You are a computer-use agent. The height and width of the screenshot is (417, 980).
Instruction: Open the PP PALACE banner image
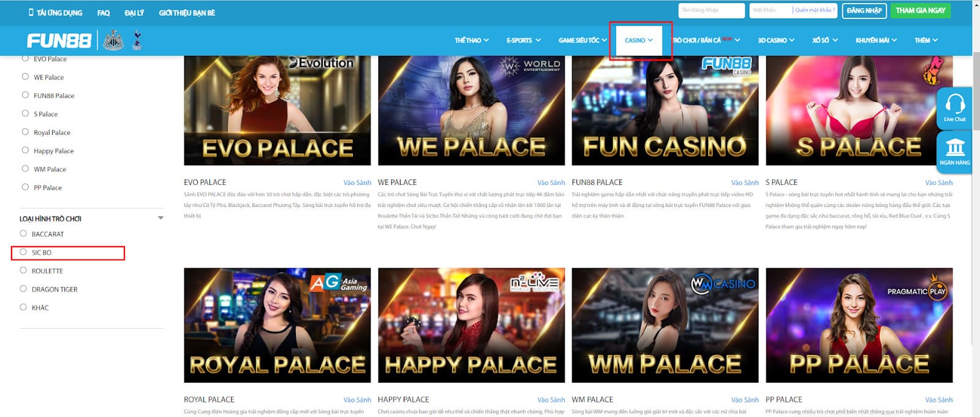click(x=859, y=325)
